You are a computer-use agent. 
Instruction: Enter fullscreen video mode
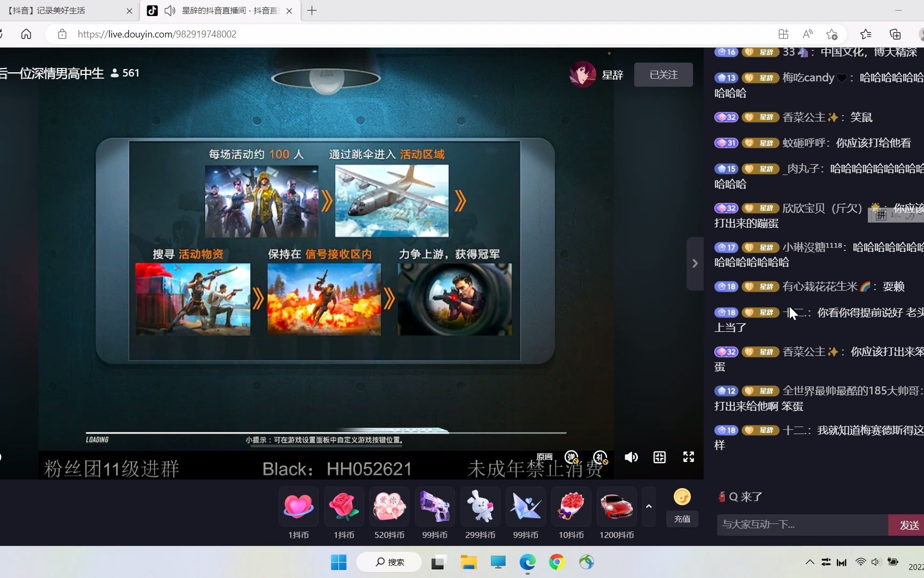coord(689,457)
